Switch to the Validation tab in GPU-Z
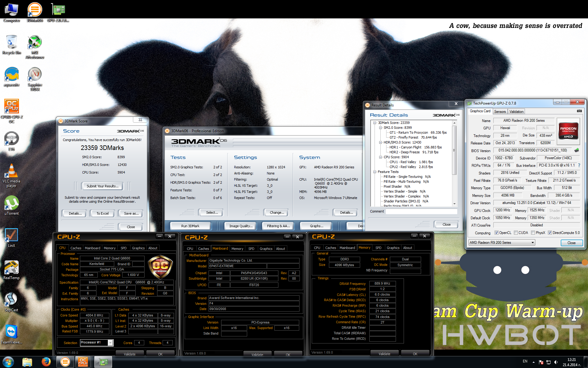This screenshot has height=368, width=588. [517, 112]
